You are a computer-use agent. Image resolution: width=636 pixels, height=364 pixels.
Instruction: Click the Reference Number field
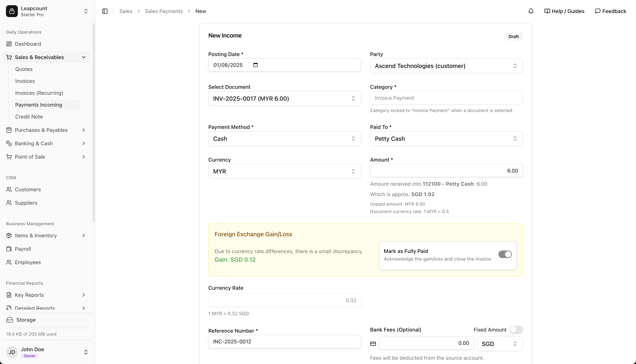[x=285, y=342]
